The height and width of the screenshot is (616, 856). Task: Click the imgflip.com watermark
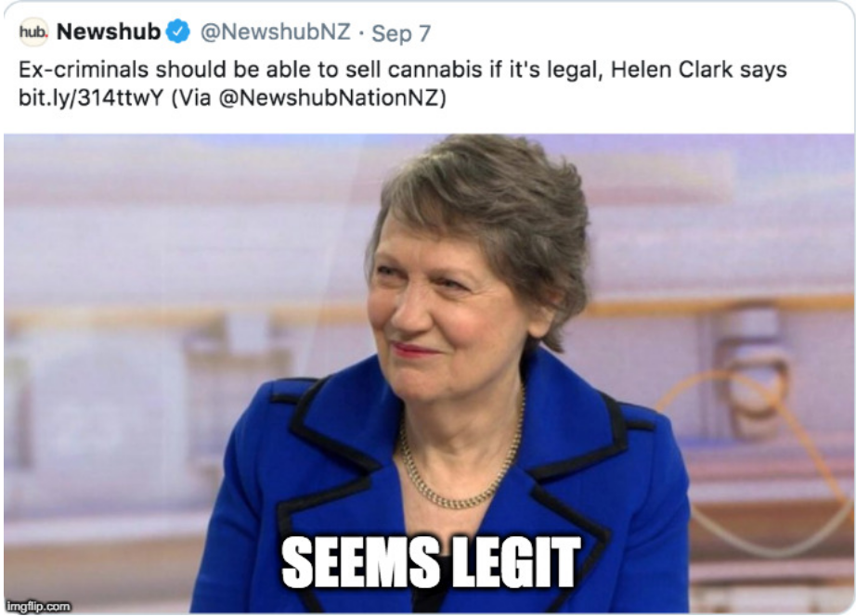pos(38,607)
